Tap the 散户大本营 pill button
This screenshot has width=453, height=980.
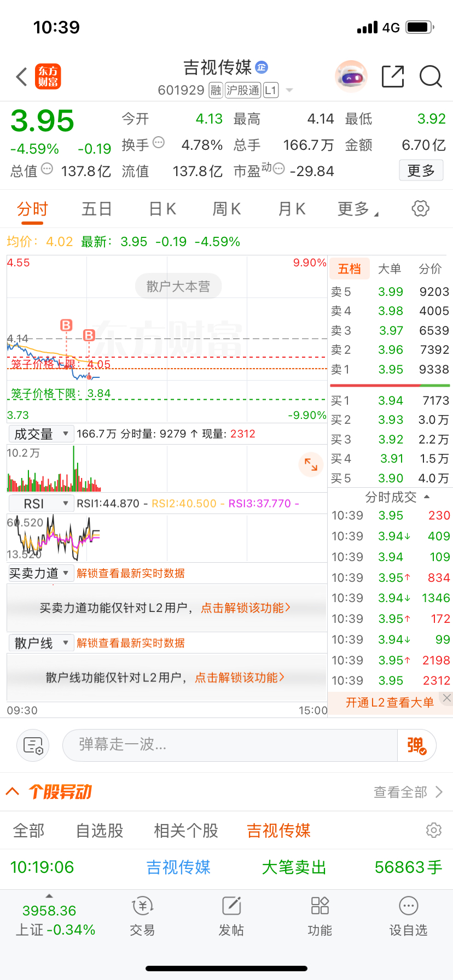click(178, 287)
